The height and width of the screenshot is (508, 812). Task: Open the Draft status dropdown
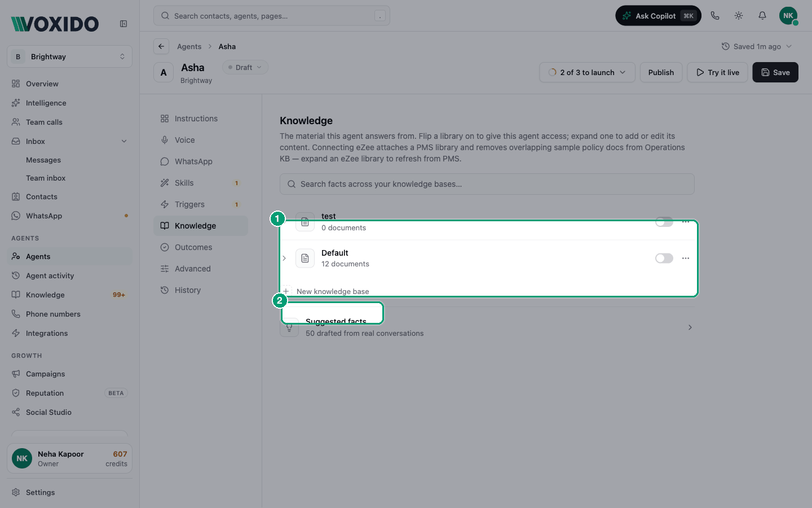[245, 67]
